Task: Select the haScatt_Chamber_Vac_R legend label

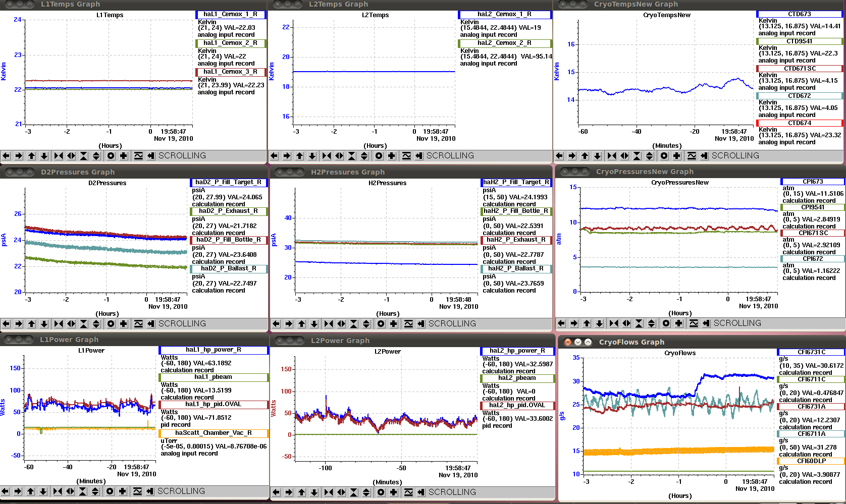Action: pos(214,433)
